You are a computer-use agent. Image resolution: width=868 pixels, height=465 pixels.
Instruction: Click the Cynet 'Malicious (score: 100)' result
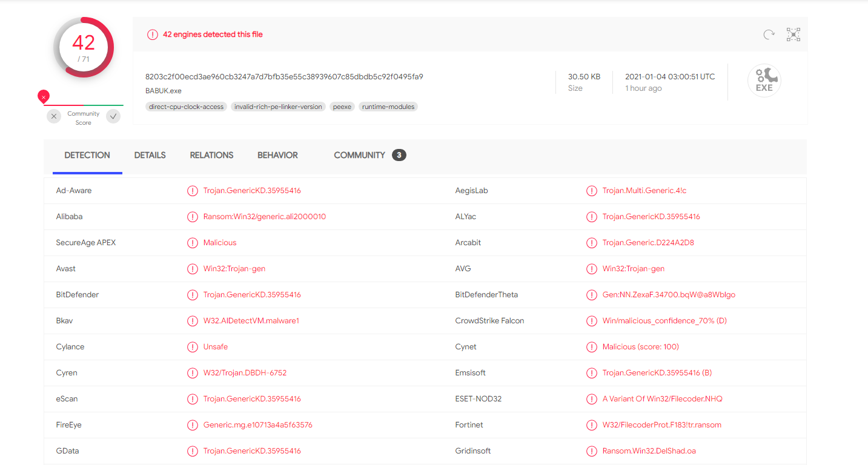[641, 347]
